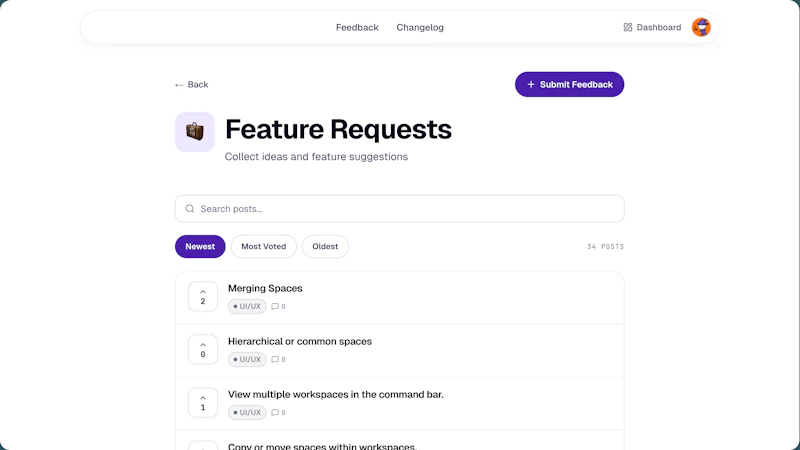This screenshot has width=800, height=450.
Task: Click the Feature Requests briefcase icon
Action: (195, 132)
